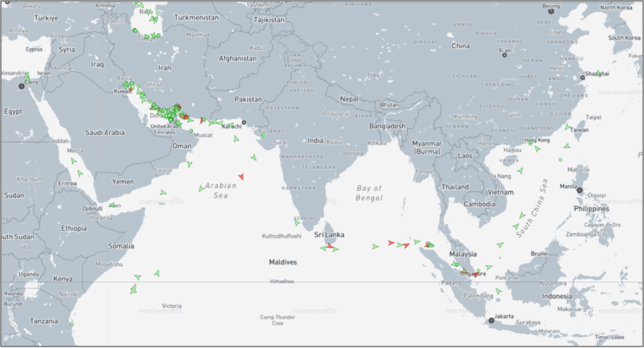This screenshot has width=644, height=348.
Task: Select the Maldives label
Action: click(x=283, y=262)
